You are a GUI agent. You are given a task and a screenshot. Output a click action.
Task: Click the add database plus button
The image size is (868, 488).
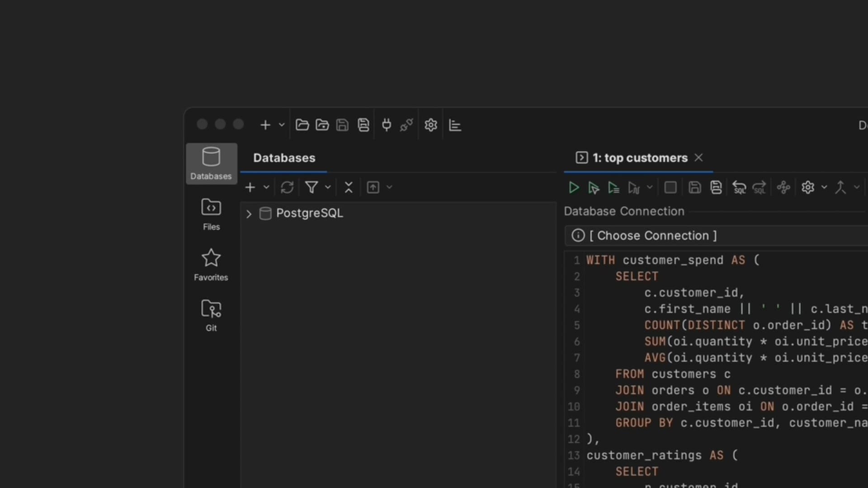tap(250, 188)
